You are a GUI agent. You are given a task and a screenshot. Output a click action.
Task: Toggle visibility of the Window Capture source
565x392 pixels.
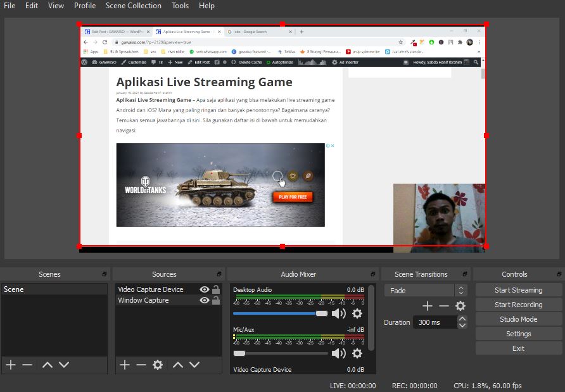204,300
